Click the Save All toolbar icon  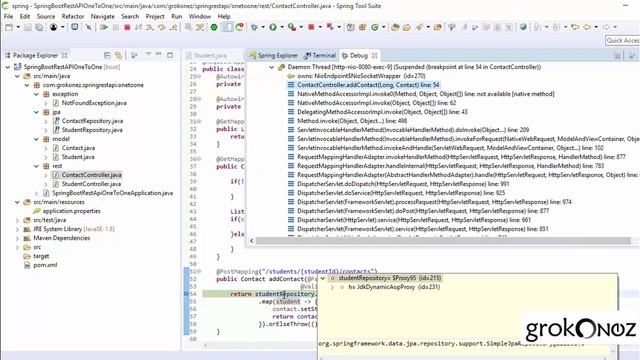[39, 27]
